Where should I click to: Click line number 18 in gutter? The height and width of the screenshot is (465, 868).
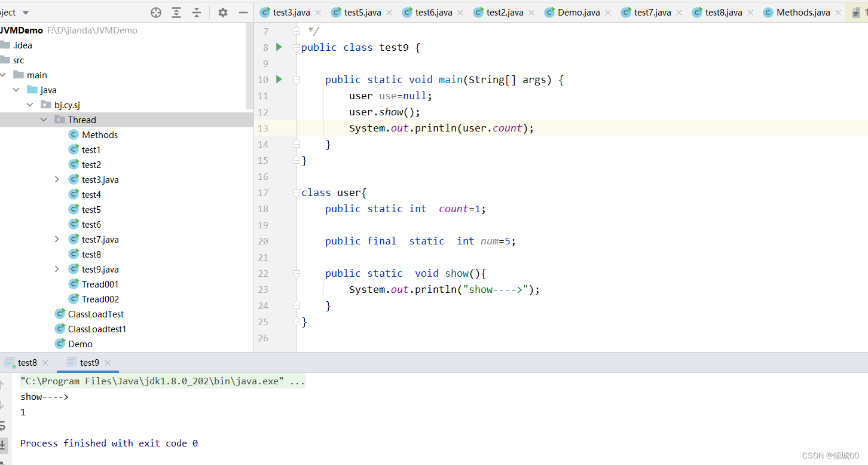coord(263,209)
